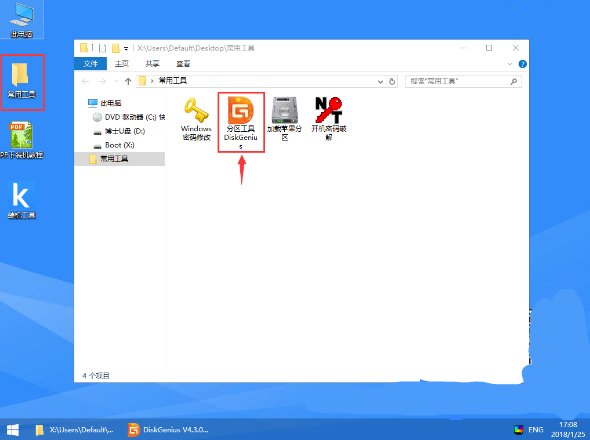Switch to the File Explorer taskbar item
This screenshot has width=590, height=440.
point(75,430)
